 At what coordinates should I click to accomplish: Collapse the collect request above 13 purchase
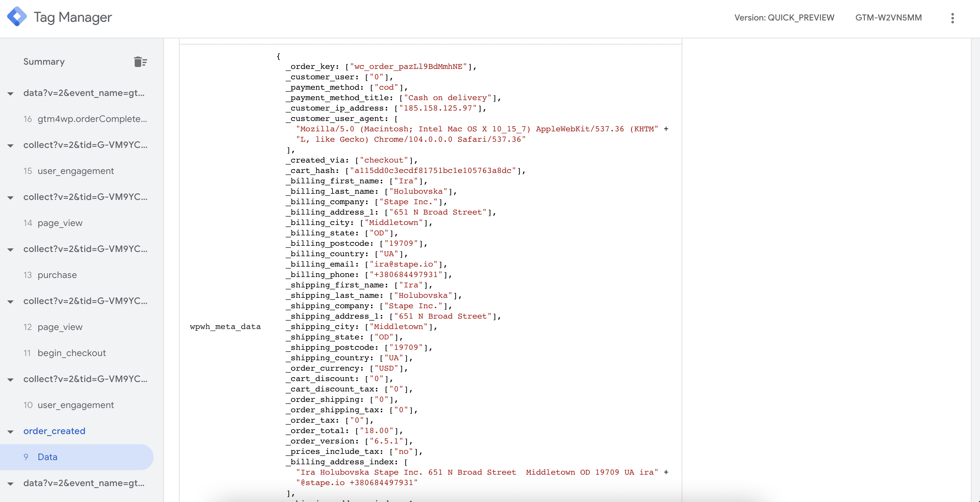10,250
